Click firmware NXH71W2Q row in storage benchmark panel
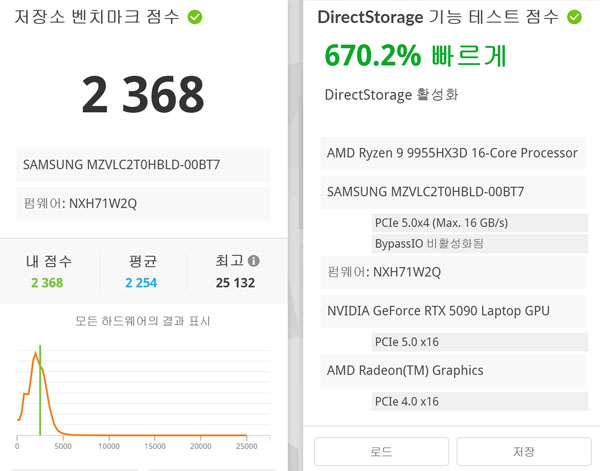600x471 pixels. pos(143,204)
